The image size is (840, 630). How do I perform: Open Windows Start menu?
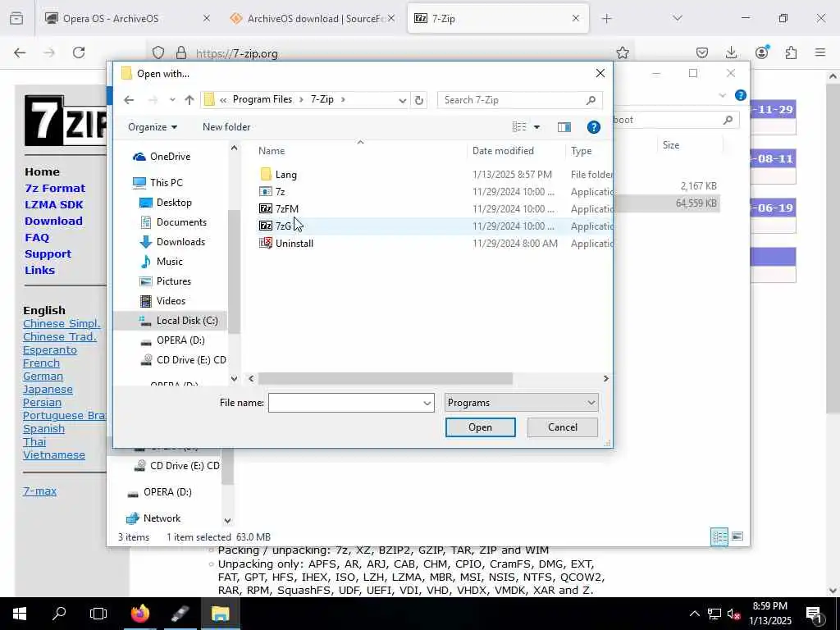(x=20, y=614)
